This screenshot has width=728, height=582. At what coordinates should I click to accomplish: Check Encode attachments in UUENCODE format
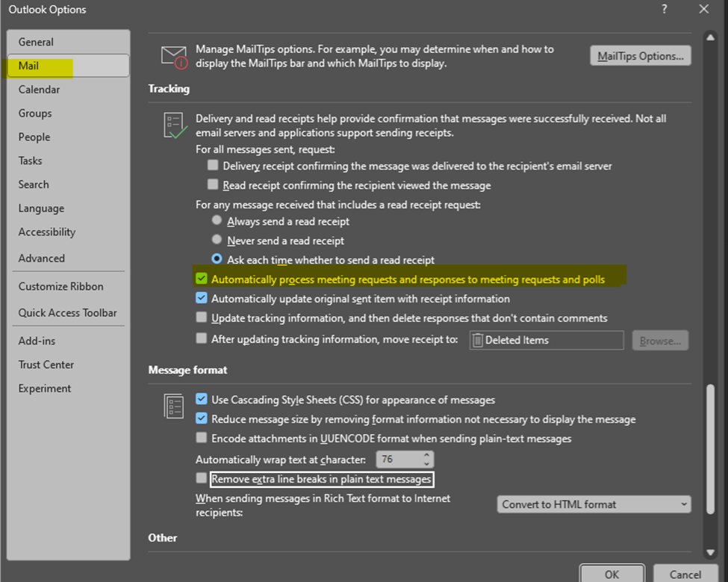coord(201,438)
